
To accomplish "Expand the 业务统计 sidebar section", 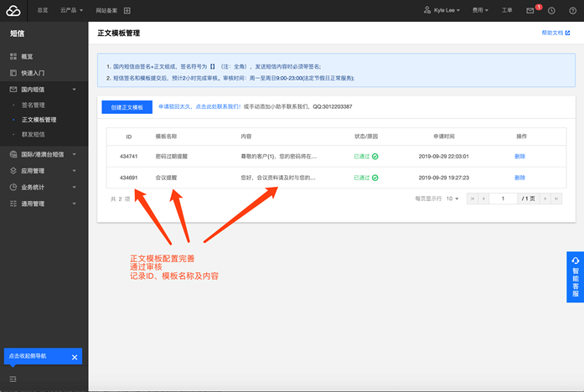I will click(x=44, y=187).
